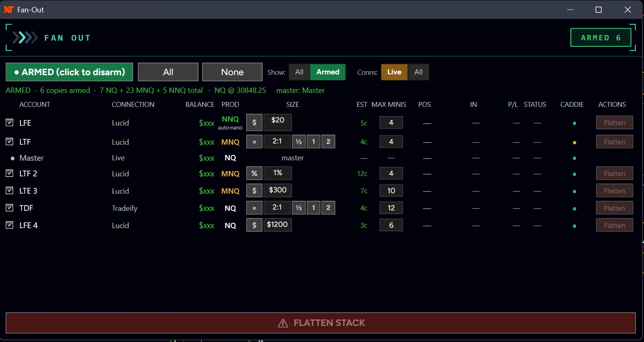Switch Conns filter to All
This screenshot has width=644, height=342.
click(x=418, y=72)
